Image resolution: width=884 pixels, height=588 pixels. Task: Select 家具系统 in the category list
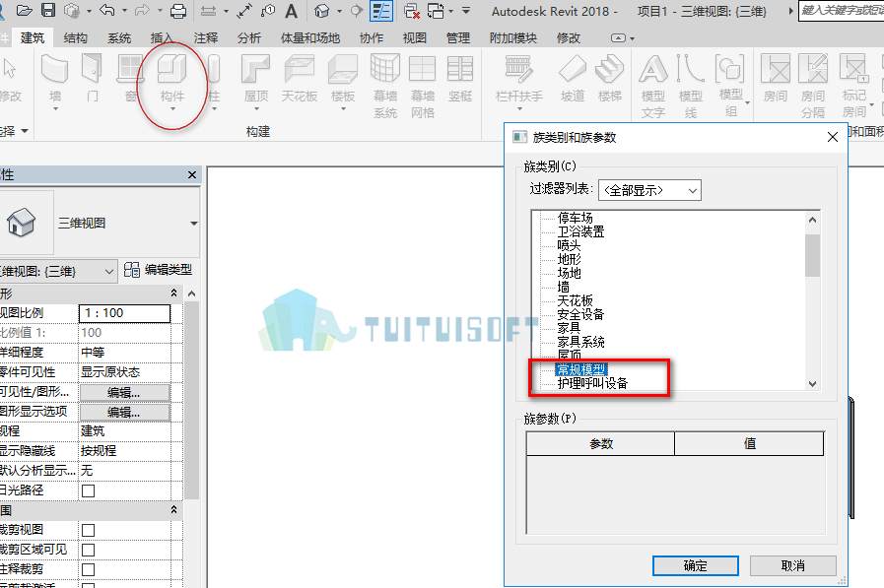coord(580,342)
